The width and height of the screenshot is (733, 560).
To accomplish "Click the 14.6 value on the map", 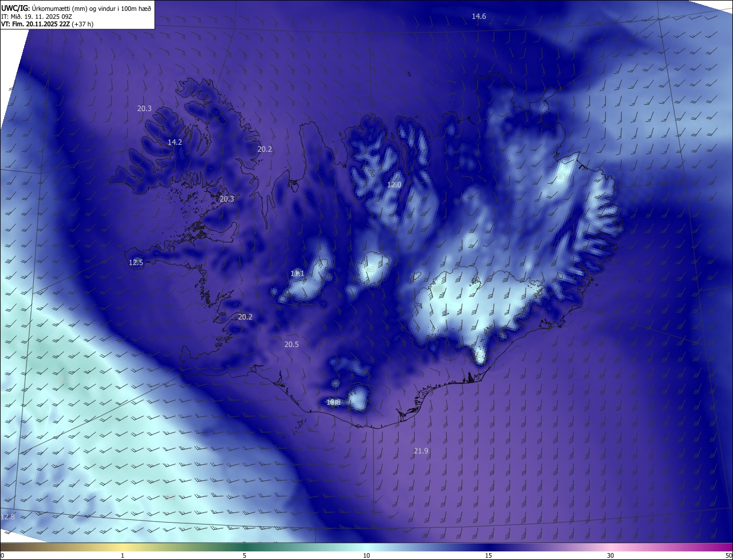I will point(479,17).
